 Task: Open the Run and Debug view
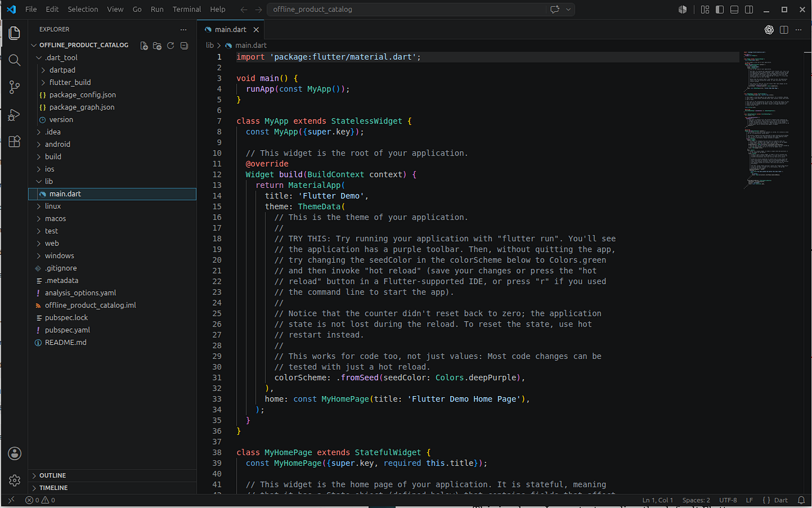click(14, 115)
